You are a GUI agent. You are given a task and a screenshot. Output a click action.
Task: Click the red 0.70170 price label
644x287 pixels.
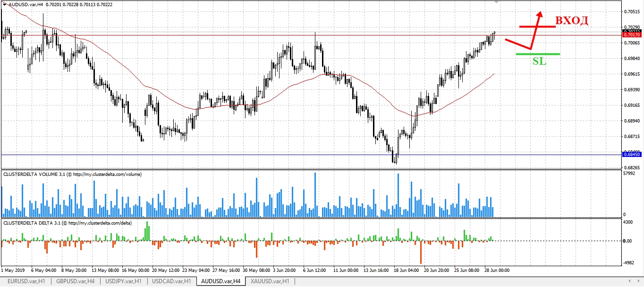coord(631,35)
